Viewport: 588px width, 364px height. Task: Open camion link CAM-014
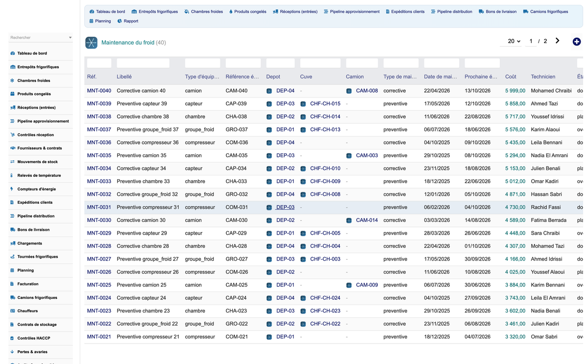367,220
